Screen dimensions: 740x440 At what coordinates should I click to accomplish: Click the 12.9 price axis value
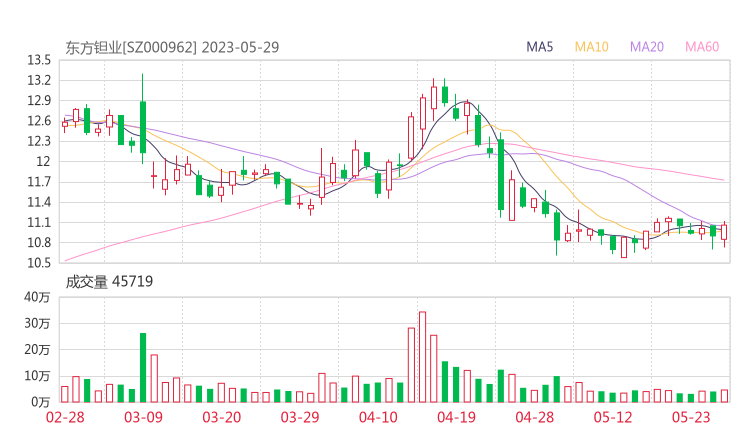tap(39, 101)
